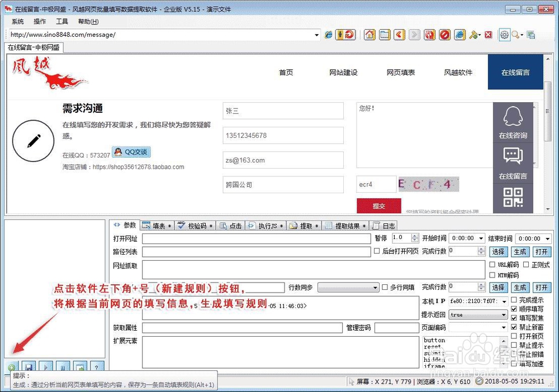Click the key tool icon in toolbar
The height and width of the screenshot is (392, 559).
coord(473,35)
